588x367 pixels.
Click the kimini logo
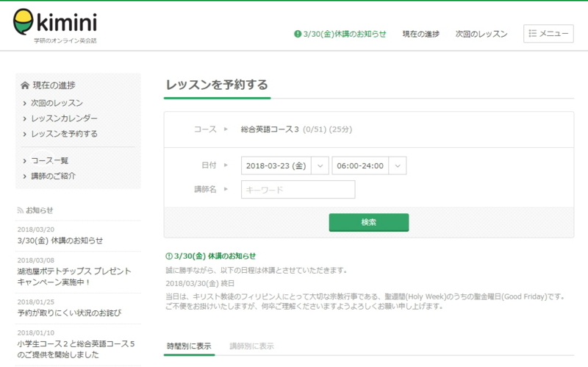pyautogui.click(x=55, y=26)
